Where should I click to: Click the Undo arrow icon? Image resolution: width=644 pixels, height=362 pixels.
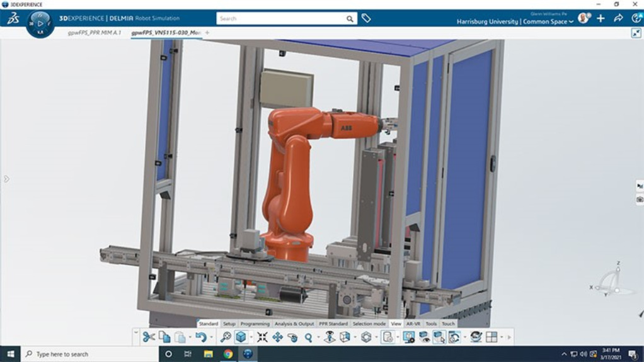(201, 337)
